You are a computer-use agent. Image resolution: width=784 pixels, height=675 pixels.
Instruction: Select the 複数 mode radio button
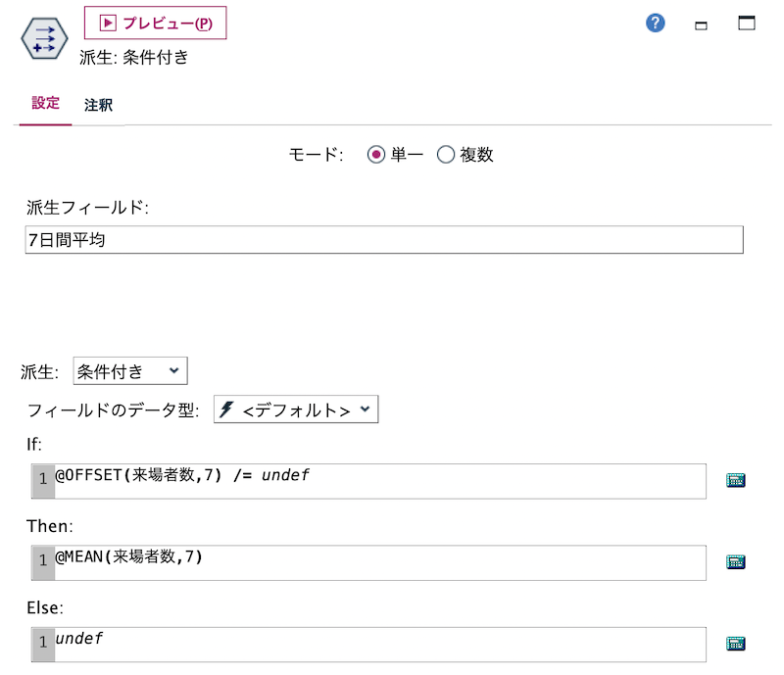[446, 154]
